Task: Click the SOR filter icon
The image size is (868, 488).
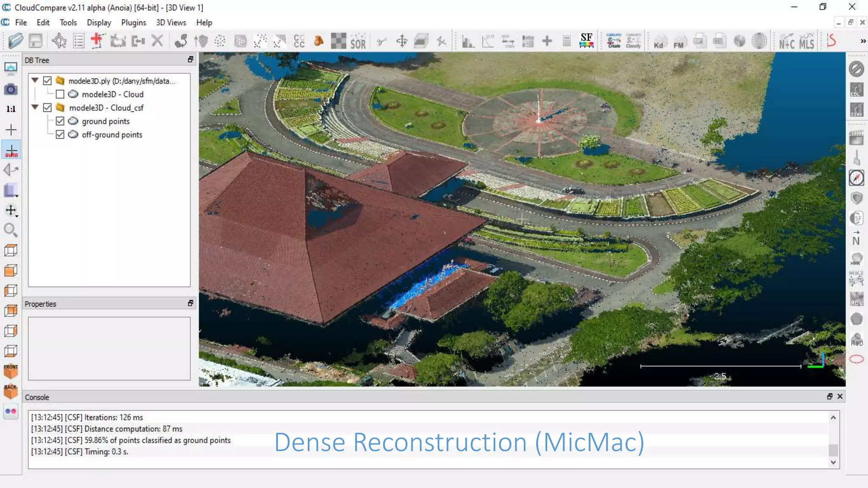Action: (x=358, y=41)
